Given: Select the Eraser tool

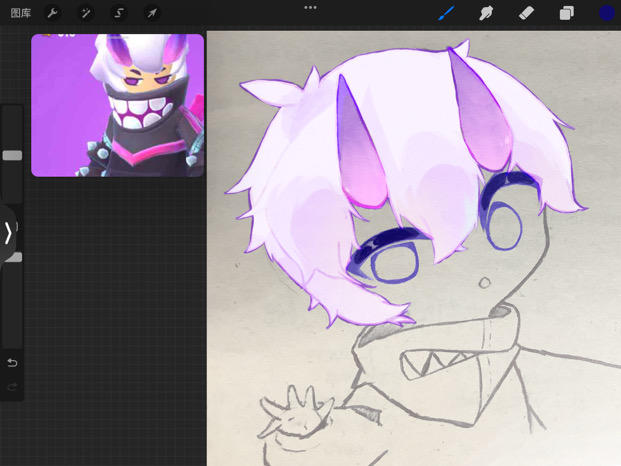Looking at the screenshot, I should [x=526, y=13].
